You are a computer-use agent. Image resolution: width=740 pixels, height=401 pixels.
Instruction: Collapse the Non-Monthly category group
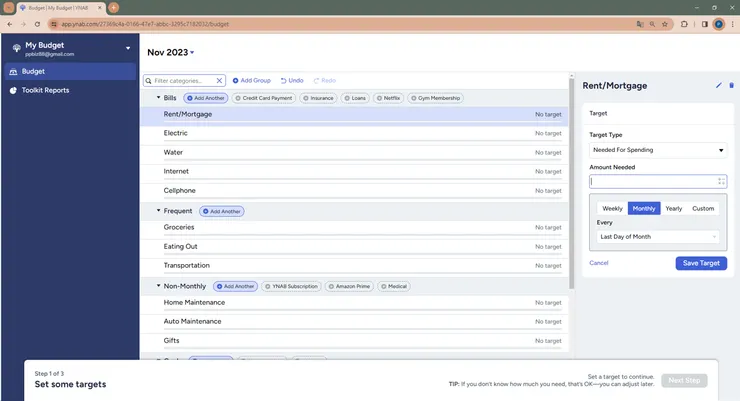[159, 285]
